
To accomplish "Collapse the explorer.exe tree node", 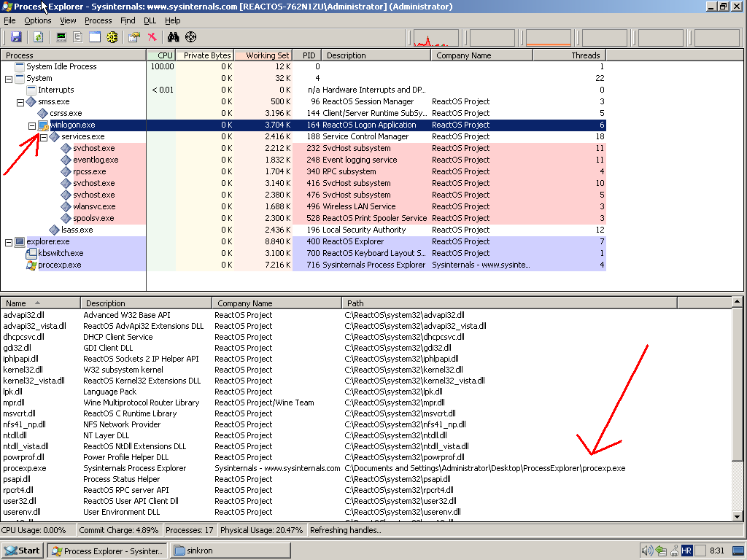I will [9, 242].
